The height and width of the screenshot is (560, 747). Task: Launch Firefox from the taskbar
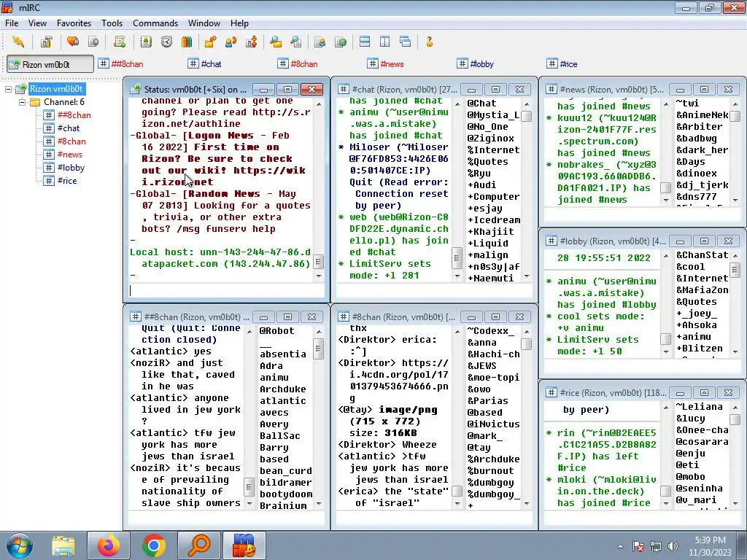click(108, 545)
